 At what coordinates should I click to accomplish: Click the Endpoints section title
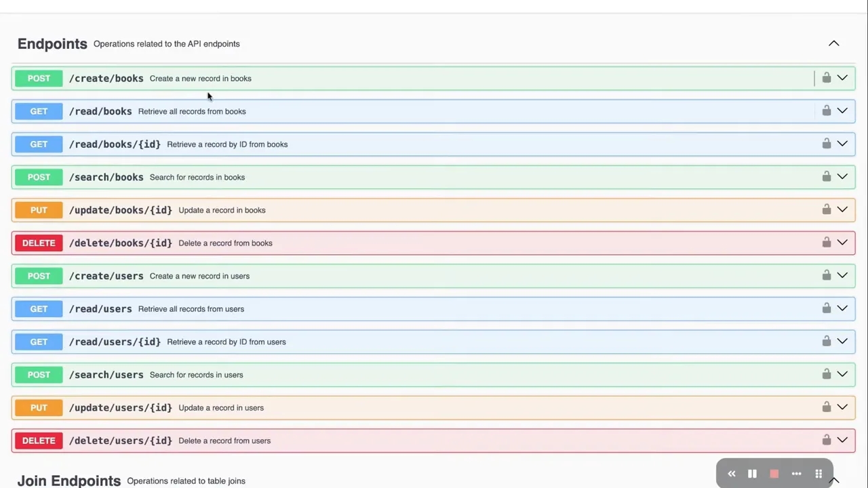[x=52, y=44]
